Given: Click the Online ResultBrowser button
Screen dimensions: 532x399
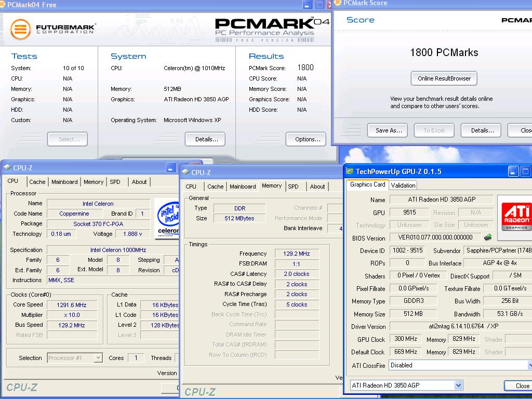Looking at the screenshot, I should point(444,78).
